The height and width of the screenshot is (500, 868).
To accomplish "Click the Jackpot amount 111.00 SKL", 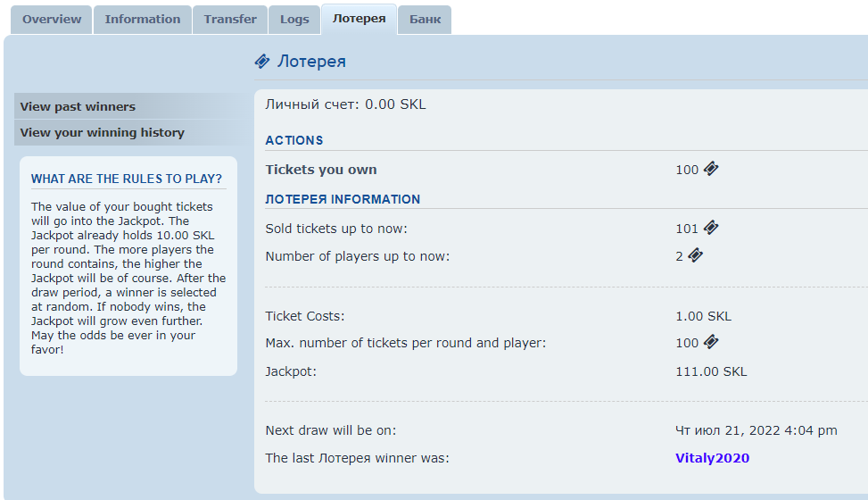I will (x=711, y=371).
